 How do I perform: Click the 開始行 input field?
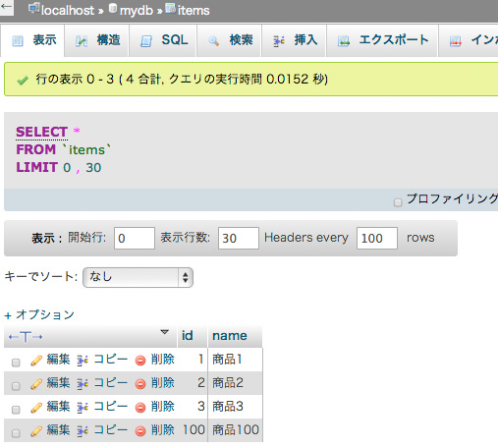(135, 238)
